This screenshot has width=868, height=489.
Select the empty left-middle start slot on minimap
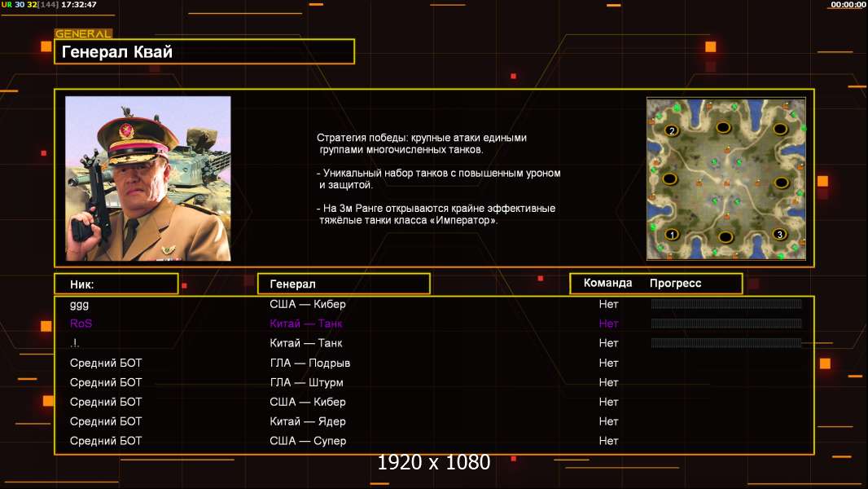tap(669, 178)
